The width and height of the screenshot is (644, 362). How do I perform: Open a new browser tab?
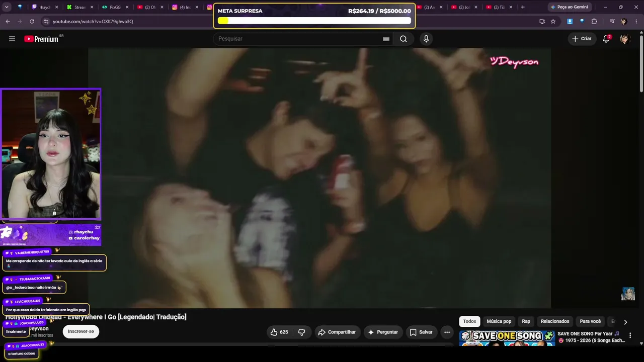tap(523, 7)
